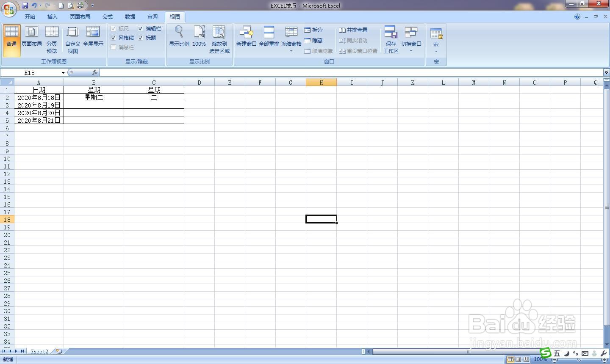610x364 pixels.
Task: Click inside the formula bar input
Action: pyautogui.click(x=352, y=73)
